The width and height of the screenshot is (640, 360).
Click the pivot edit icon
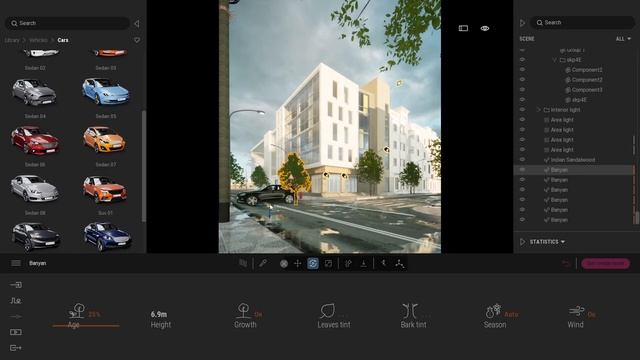[x=384, y=264]
